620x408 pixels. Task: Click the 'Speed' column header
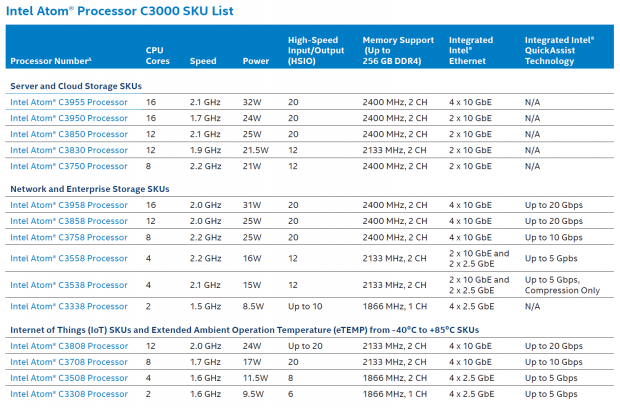point(203,61)
